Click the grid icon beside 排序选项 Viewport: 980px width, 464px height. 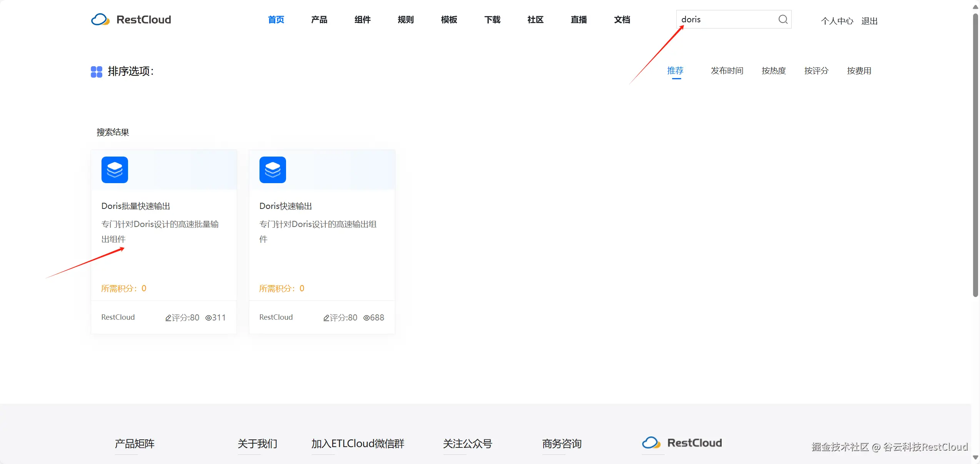click(x=97, y=72)
